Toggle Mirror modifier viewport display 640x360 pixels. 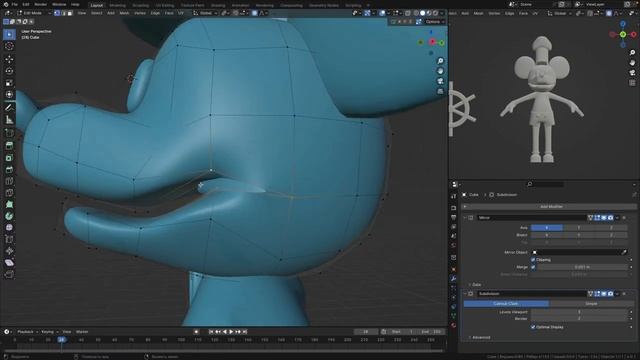[x=604, y=218]
